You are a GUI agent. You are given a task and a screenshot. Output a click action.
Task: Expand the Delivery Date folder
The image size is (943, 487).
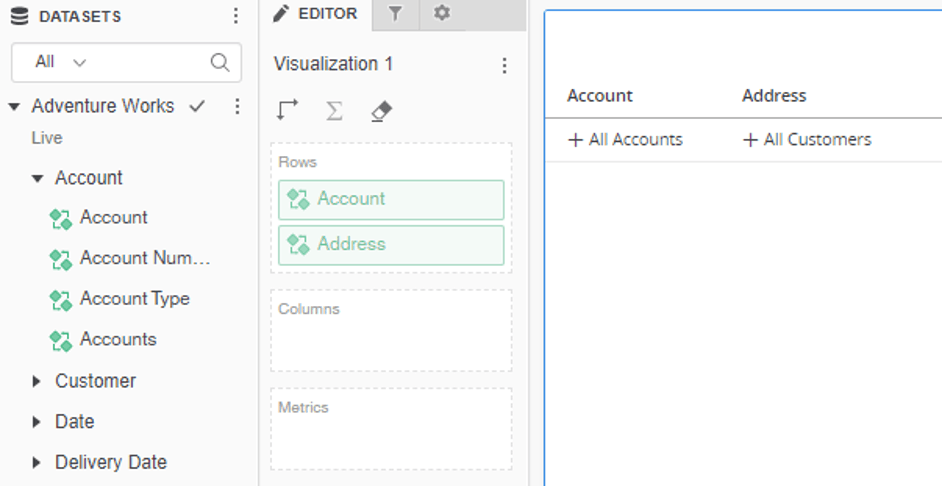[37, 463]
